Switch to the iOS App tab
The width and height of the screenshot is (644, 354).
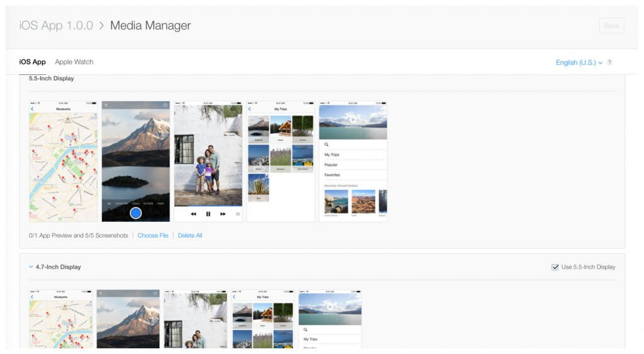coord(33,62)
